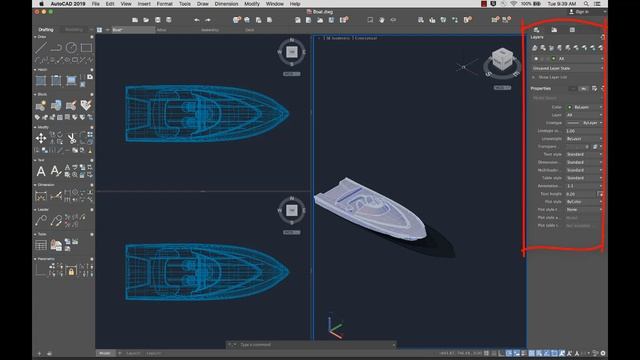Open the Format menu

[x=164, y=4]
